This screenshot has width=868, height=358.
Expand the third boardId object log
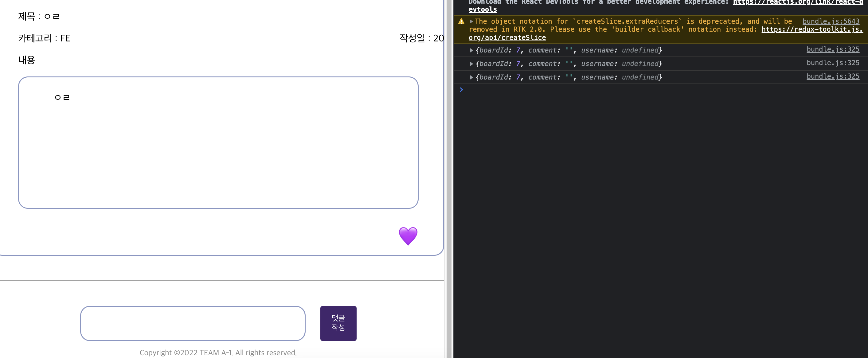[471, 77]
